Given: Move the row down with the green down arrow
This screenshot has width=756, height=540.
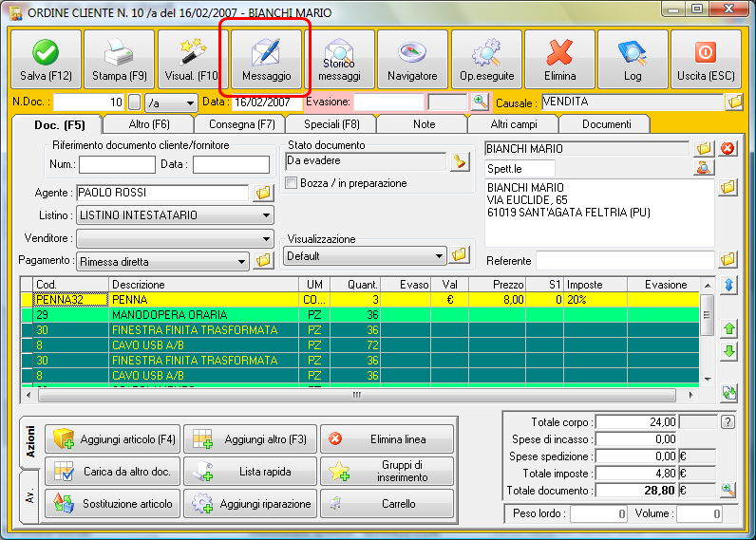Looking at the screenshot, I should [729, 351].
